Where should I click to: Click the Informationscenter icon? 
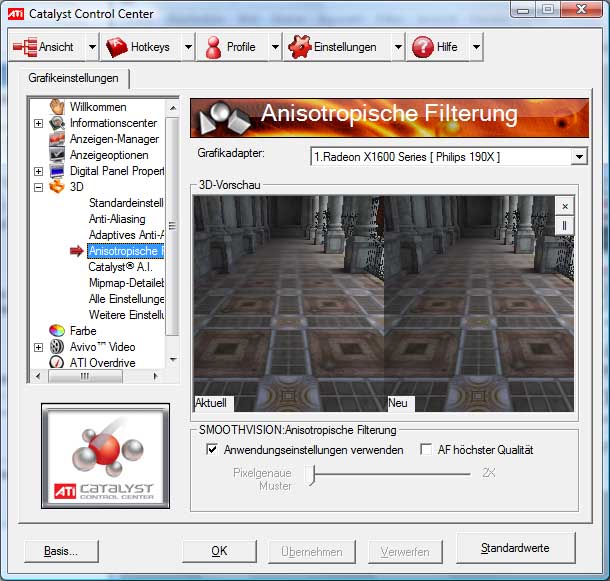[57, 123]
